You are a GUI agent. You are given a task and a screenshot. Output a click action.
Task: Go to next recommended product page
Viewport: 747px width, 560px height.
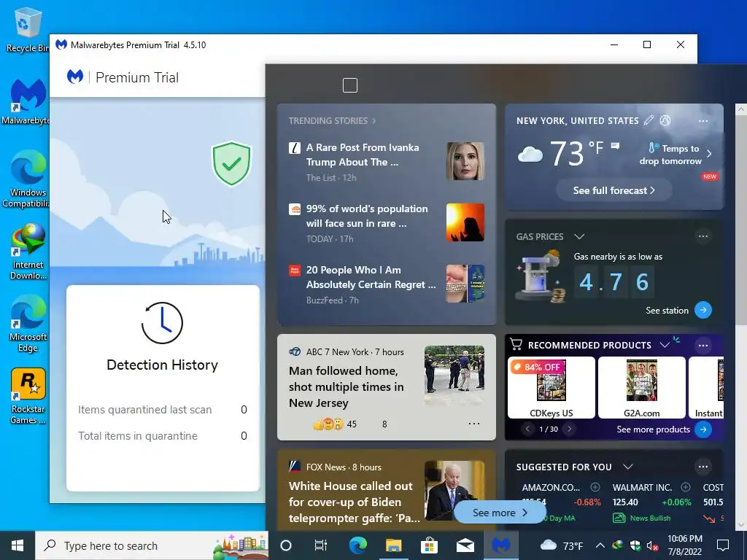[x=569, y=429]
